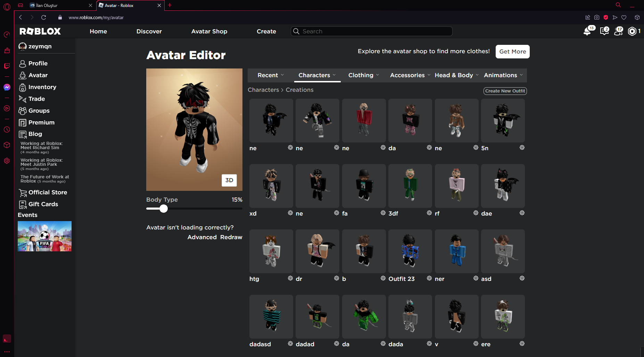Open history clock icon in Opera sidebar

coord(7,130)
